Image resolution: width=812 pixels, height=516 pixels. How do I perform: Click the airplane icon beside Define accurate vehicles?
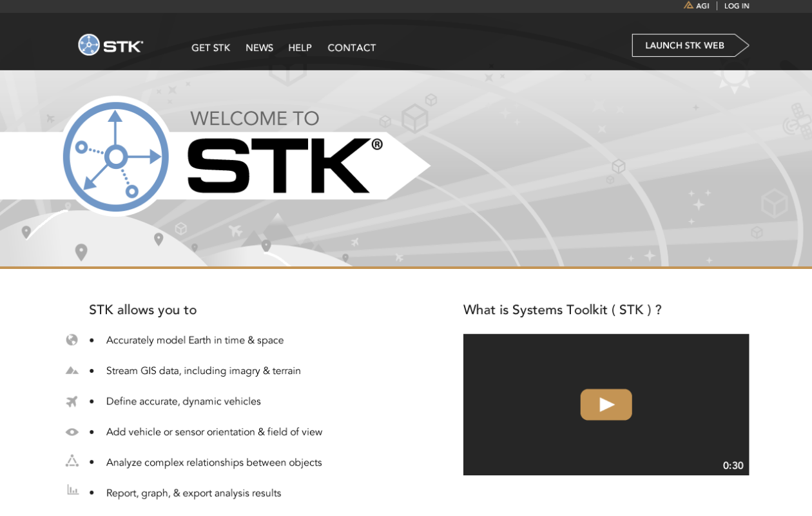coord(72,401)
